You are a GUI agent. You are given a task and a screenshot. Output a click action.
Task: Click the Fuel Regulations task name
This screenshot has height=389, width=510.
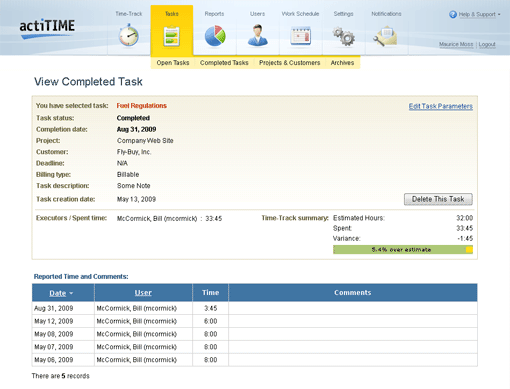click(142, 106)
